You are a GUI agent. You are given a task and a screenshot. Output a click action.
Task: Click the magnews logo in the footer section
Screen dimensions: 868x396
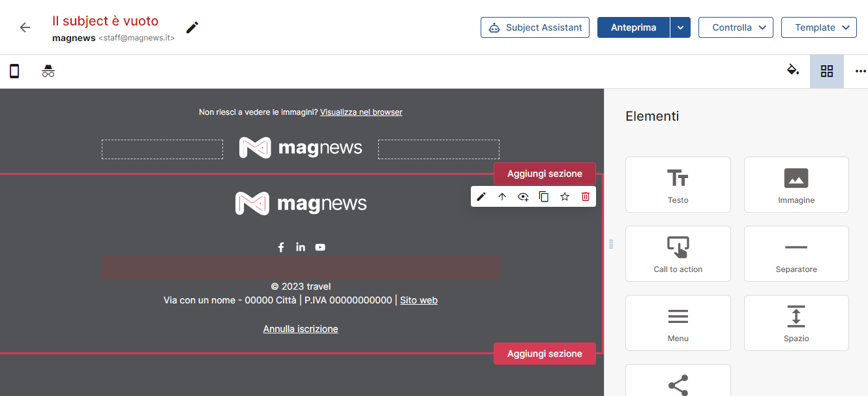point(301,204)
